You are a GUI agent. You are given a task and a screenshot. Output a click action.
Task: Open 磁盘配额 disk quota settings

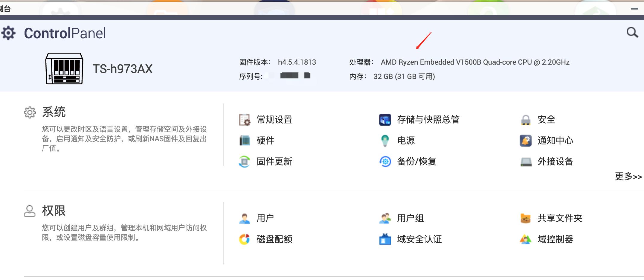pyautogui.click(x=274, y=239)
